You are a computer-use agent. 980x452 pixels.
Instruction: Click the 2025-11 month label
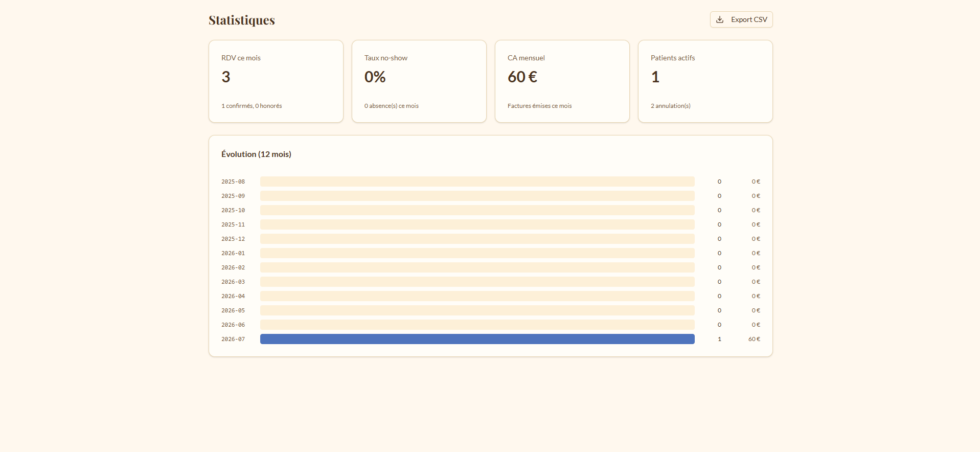[233, 224]
